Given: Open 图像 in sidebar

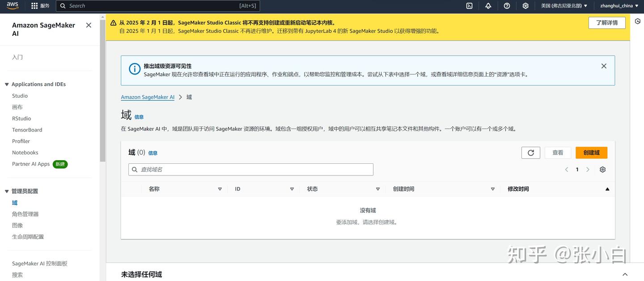Looking at the screenshot, I should click(x=17, y=225).
